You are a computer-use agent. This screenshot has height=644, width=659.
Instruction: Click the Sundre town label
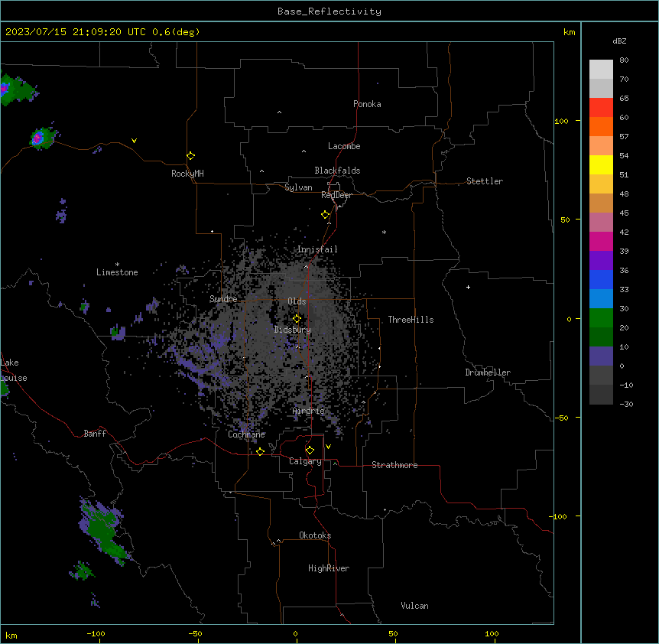click(x=223, y=299)
